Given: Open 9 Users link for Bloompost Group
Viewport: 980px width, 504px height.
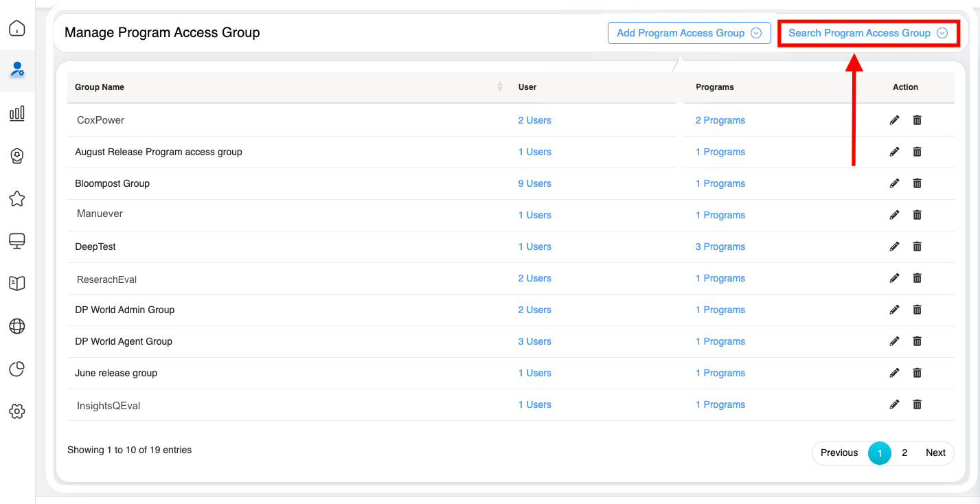Looking at the screenshot, I should [x=534, y=183].
